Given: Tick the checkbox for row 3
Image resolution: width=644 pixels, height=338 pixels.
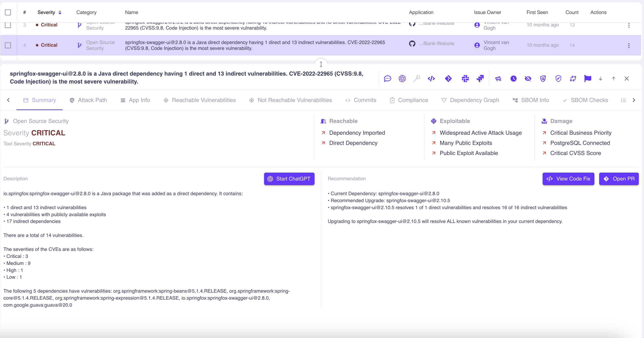Looking at the screenshot, I should pyautogui.click(x=8, y=25).
